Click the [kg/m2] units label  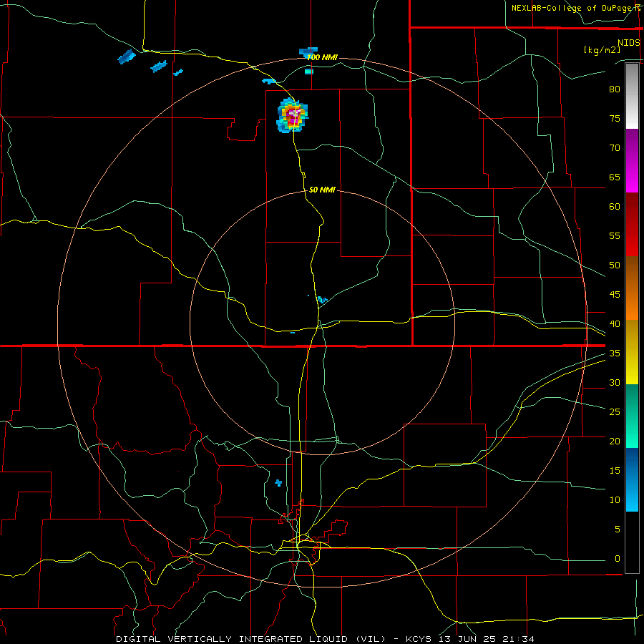(x=602, y=50)
